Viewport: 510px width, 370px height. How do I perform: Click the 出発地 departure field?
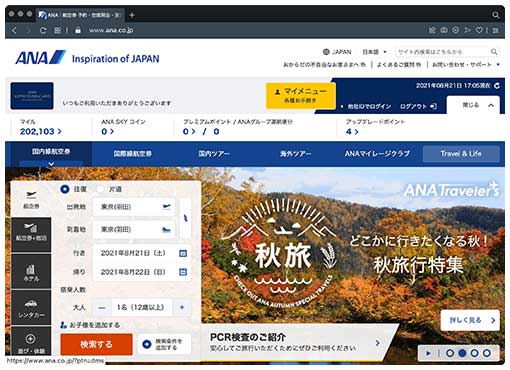point(133,207)
